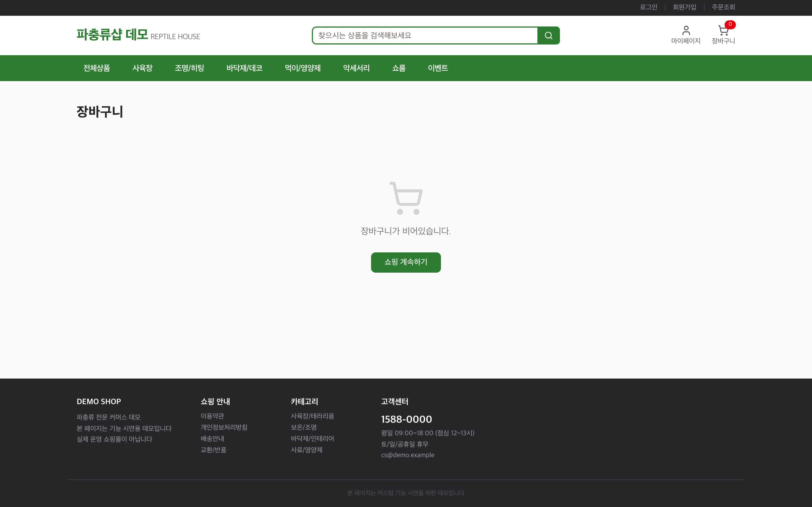Go to 바닥재/데코 category
Image resolution: width=812 pixels, height=507 pixels.
tap(244, 68)
